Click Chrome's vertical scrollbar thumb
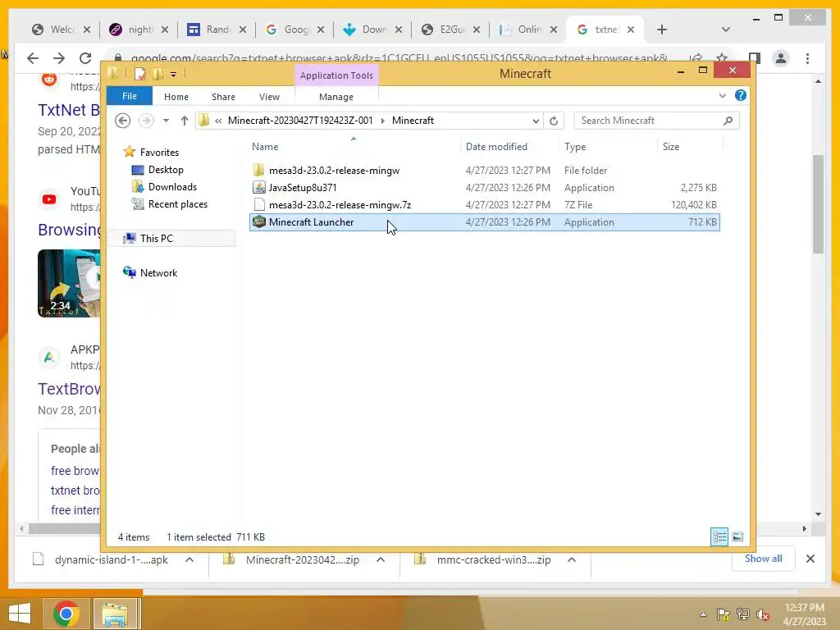The height and width of the screenshot is (630, 840). (x=818, y=203)
